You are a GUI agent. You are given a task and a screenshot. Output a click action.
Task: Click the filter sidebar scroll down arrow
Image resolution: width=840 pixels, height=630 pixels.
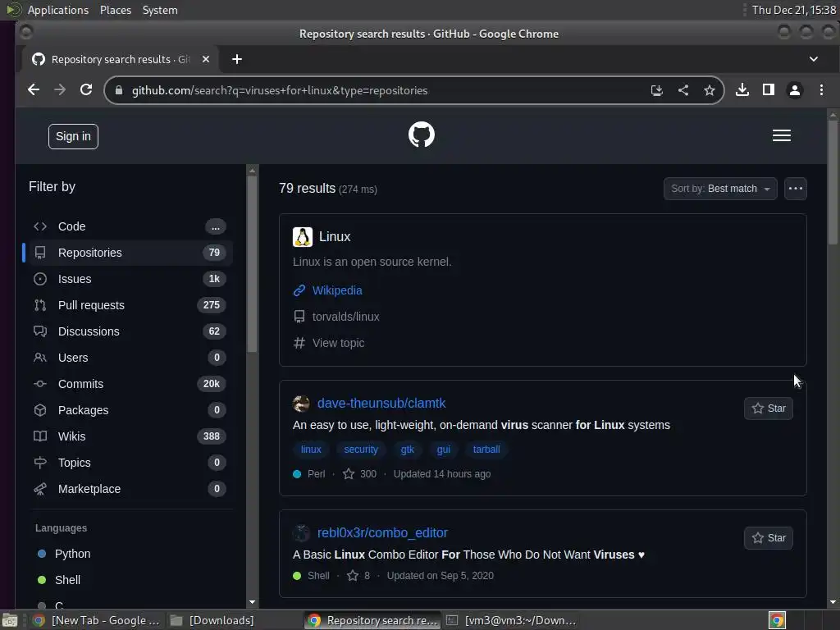coord(253,602)
